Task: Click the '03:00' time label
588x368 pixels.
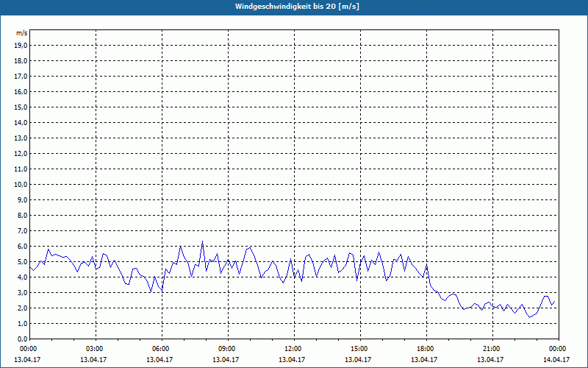Action: click(x=96, y=349)
